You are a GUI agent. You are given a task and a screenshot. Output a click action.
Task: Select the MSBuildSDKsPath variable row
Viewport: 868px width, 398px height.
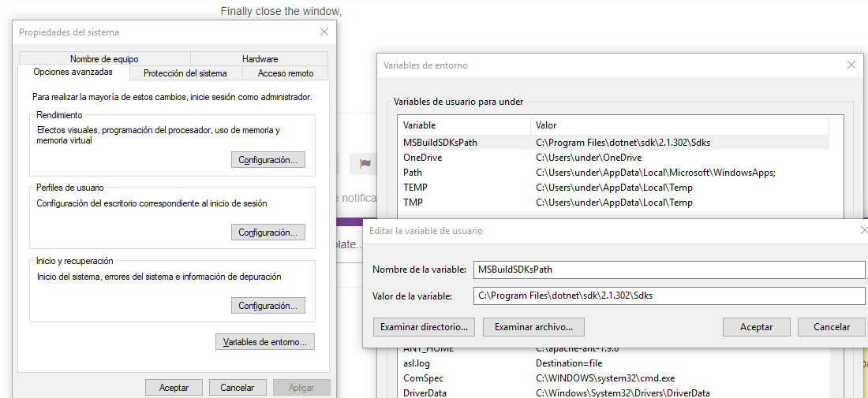pyautogui.click(x=615, y=142)
